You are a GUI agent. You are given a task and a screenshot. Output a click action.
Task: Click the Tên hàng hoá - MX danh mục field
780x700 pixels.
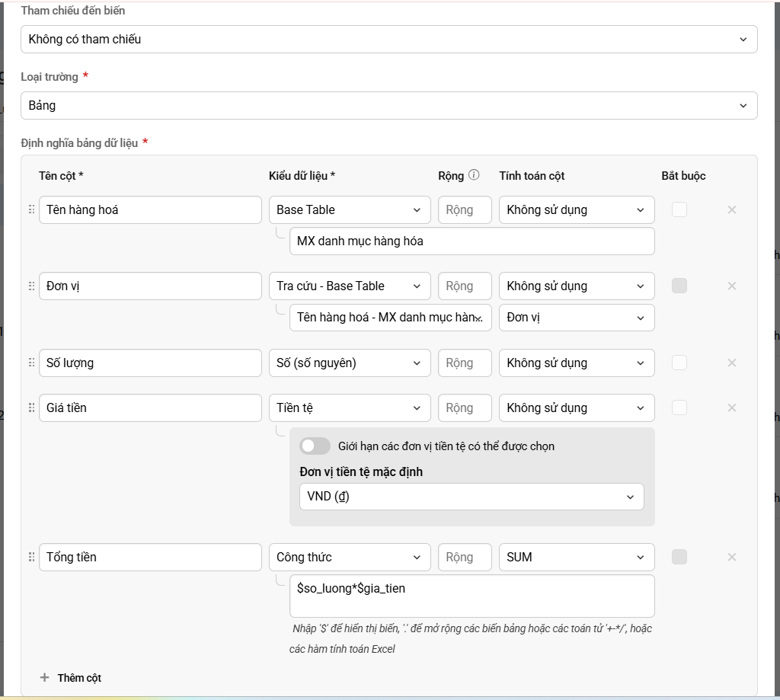coord(391,318)
